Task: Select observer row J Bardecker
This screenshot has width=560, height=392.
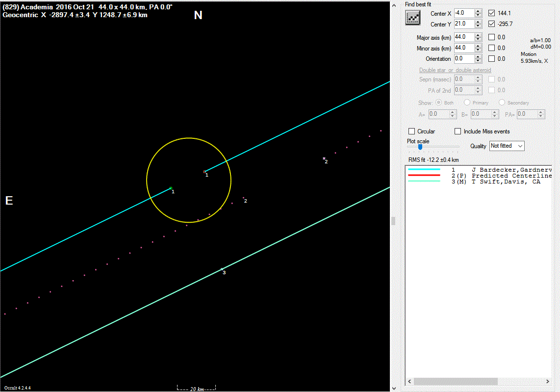Action: point(479,170)
